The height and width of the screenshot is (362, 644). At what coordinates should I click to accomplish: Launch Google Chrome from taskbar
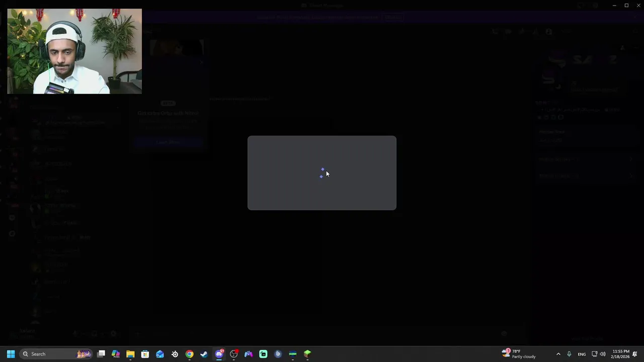click(189, 354)
